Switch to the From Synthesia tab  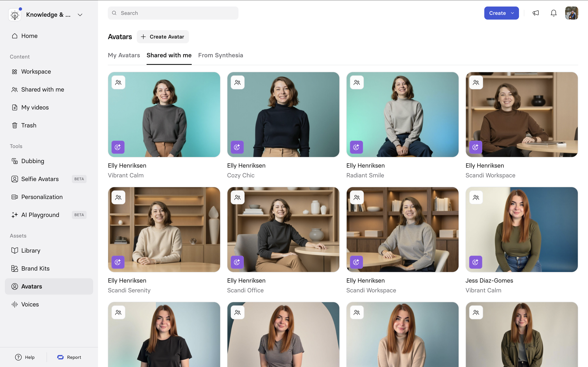[x=220, y=55]
